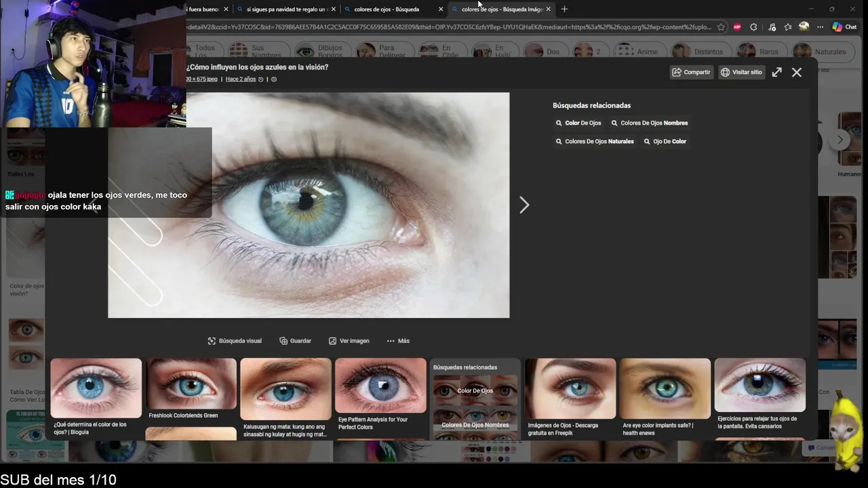The height and width of the screenshot is (488, 868).
Task: Search related 'Ojo De Color'
Action: [665, 142]
